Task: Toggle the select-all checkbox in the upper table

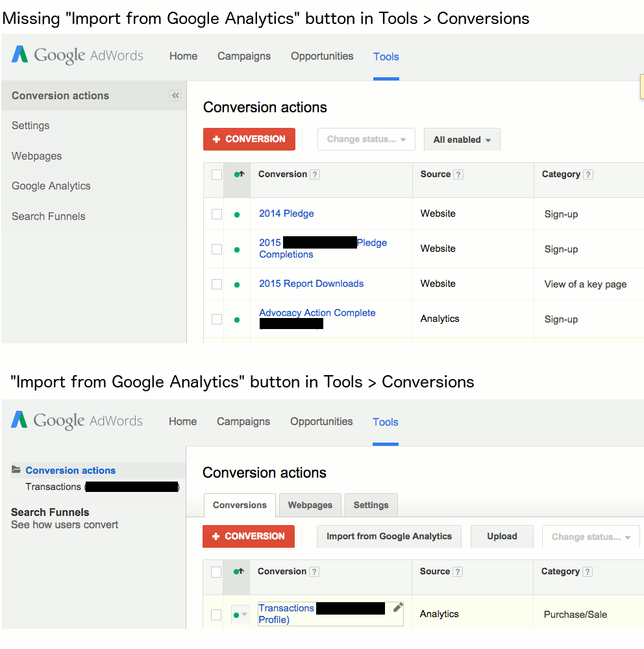Action: pos(217,175)
